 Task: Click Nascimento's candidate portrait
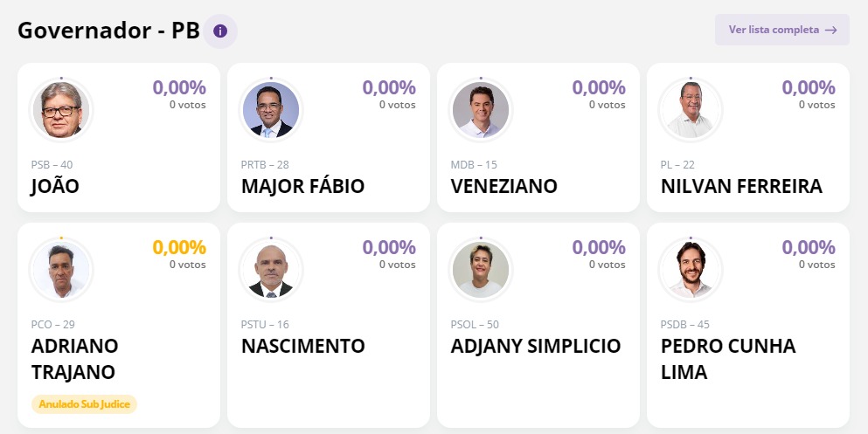(271, 269)
